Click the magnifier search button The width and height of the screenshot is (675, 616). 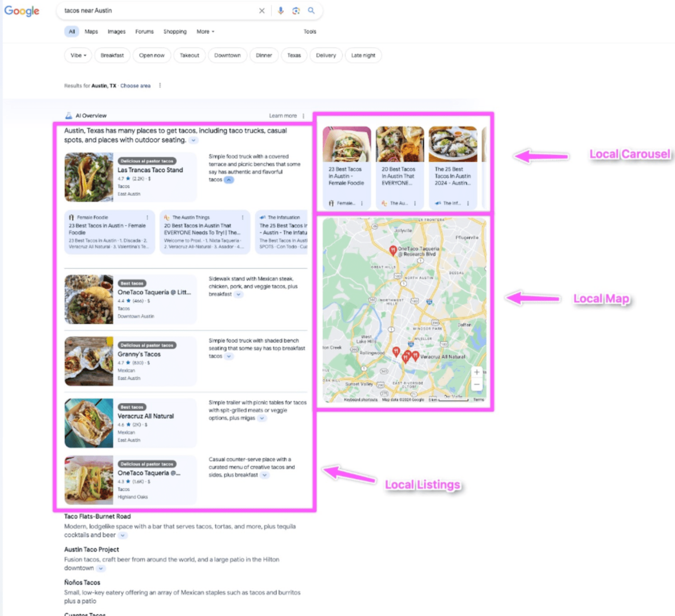click(311, 11)
